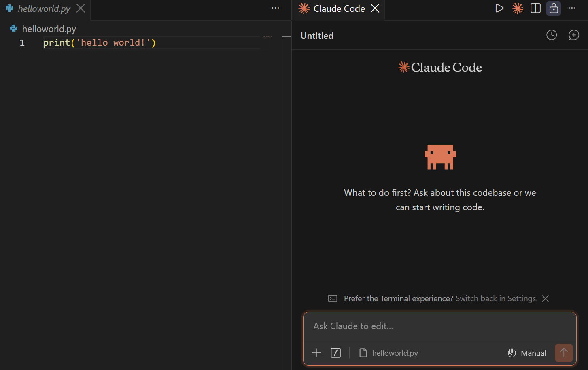588x370 pixels.
Task: Select the helloworld.py editor tab
Action: (x=44, y=8)
